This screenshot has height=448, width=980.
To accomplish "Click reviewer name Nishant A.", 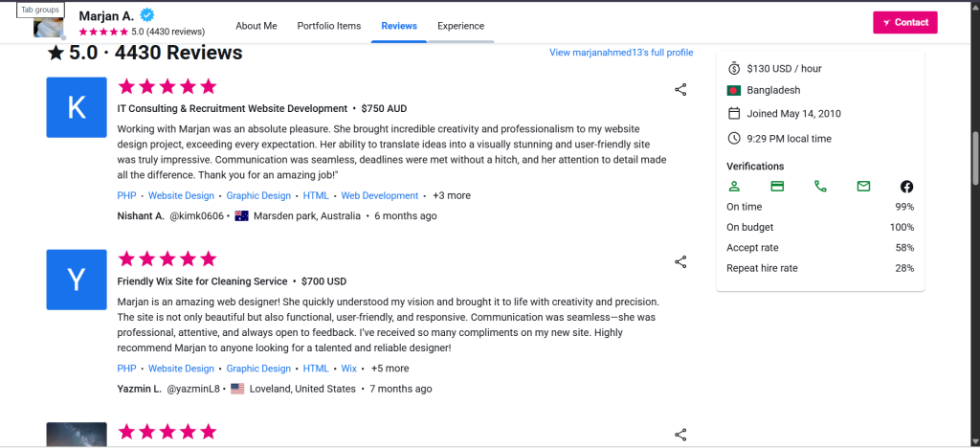I will pos(141,216).
